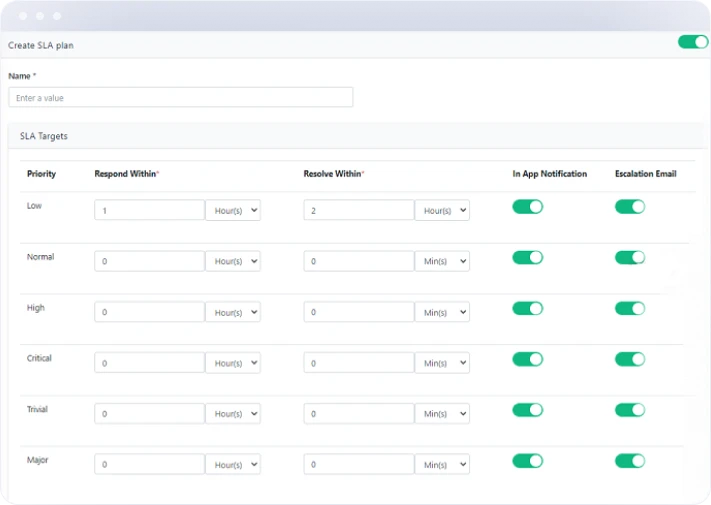Toggle the Create SLA plan switch

pos(692,42)
